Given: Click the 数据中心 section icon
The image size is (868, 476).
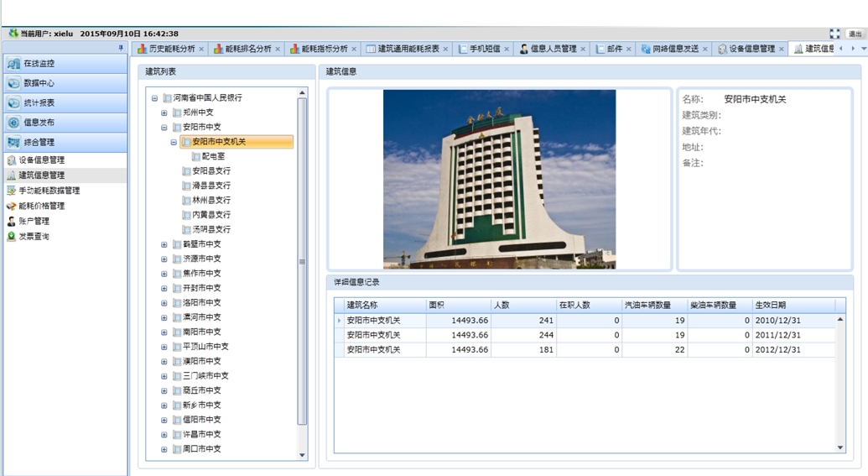Looking at the screenshot, I should tap(13, 83).
